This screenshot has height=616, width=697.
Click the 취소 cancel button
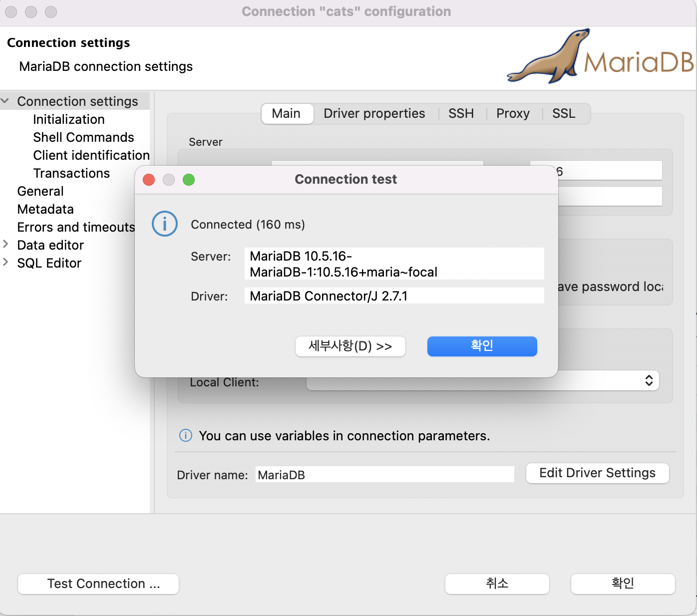497,584
